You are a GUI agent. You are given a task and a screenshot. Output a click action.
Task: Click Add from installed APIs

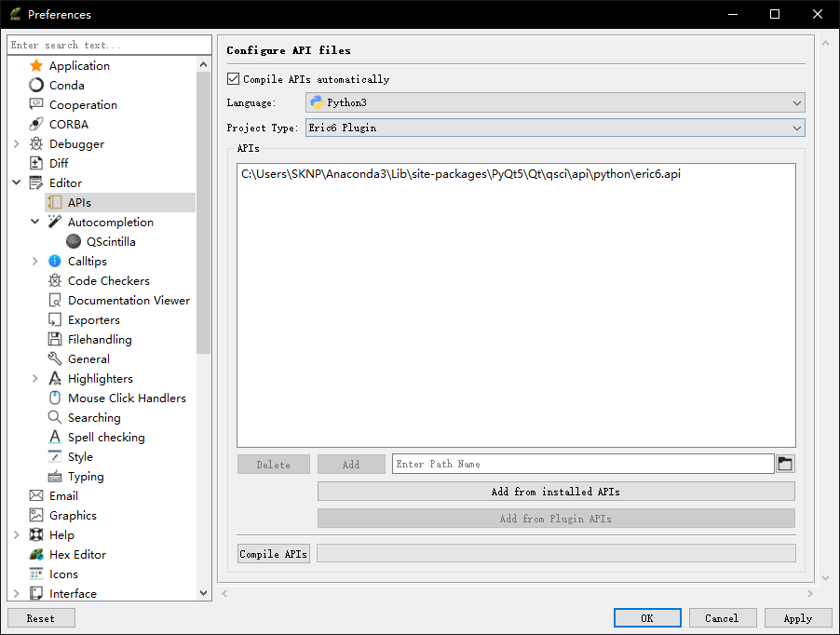click(556, 492)
